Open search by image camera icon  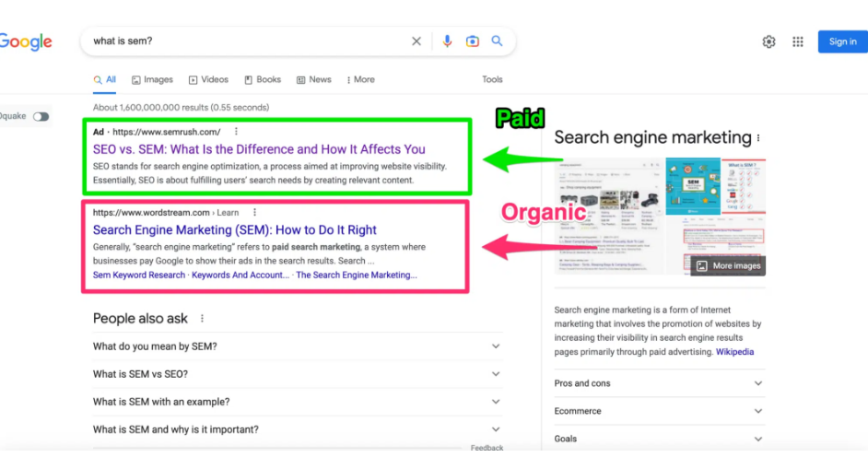(472, 41)
